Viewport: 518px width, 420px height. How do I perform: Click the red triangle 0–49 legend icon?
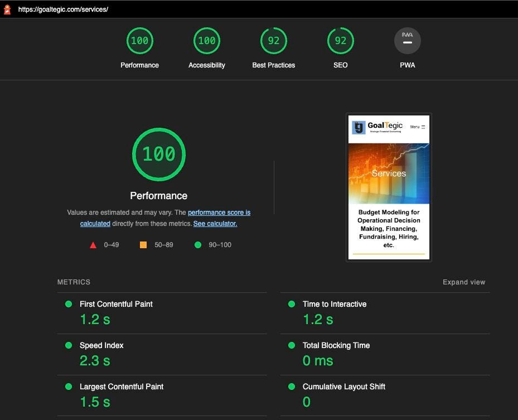point(93,245)
